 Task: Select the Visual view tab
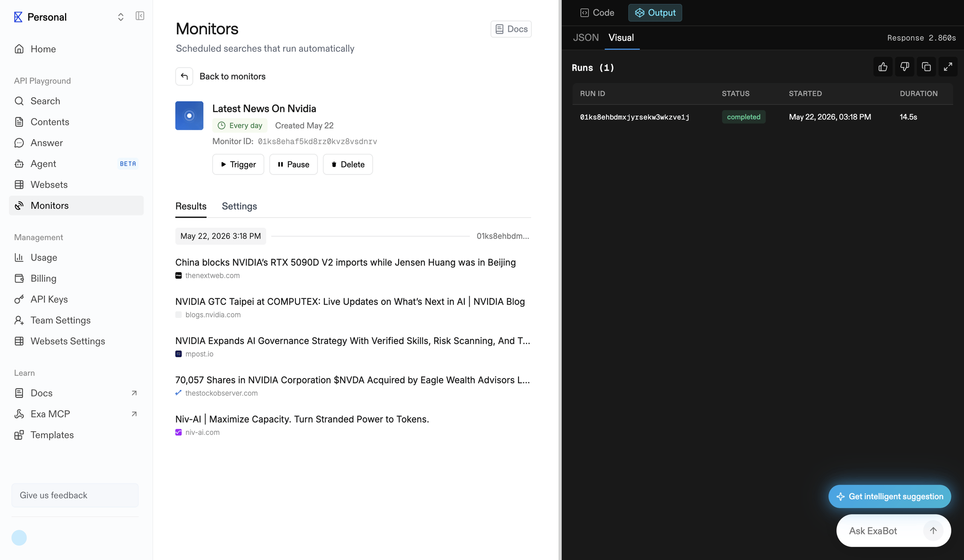click(x=621, y=38)
